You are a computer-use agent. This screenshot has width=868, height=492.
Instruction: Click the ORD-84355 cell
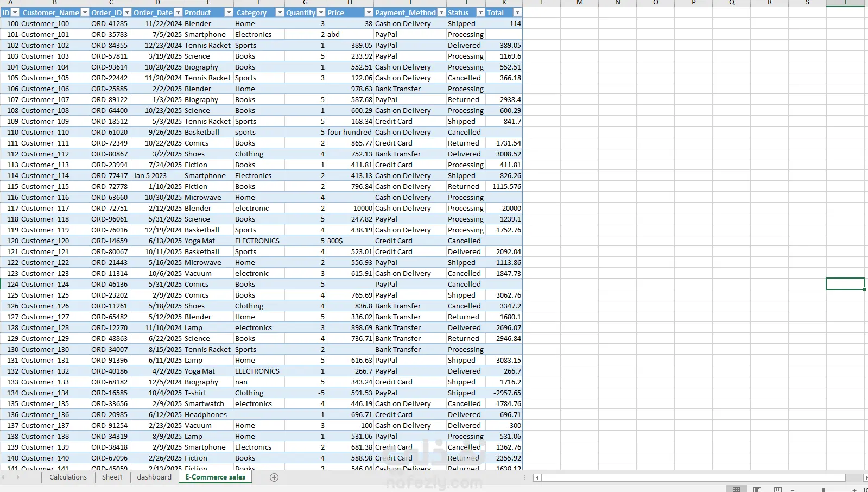111,45
